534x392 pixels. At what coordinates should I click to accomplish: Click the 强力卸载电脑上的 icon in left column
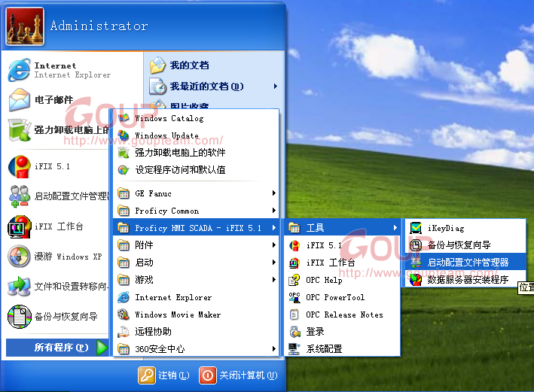click(19, 129)
